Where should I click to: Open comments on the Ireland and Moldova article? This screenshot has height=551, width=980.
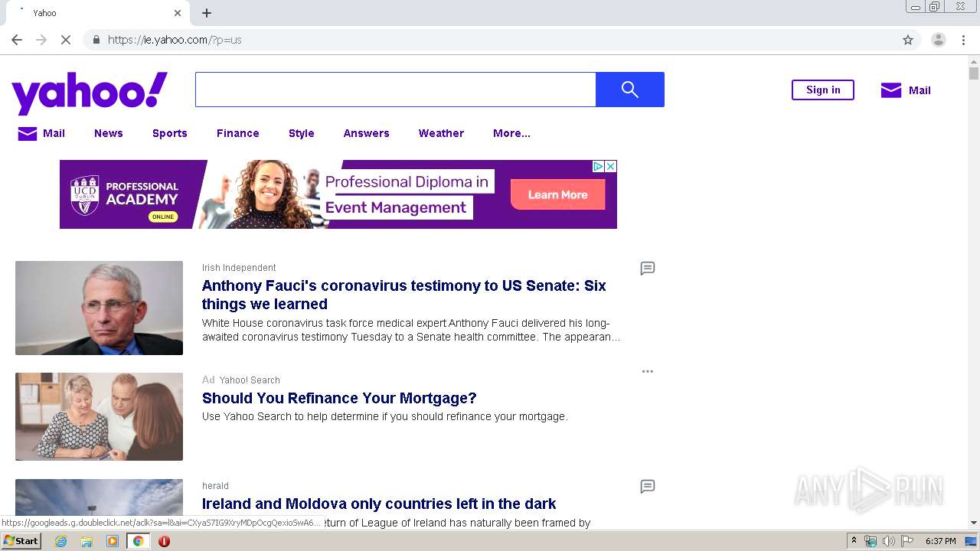coord(648,486)
